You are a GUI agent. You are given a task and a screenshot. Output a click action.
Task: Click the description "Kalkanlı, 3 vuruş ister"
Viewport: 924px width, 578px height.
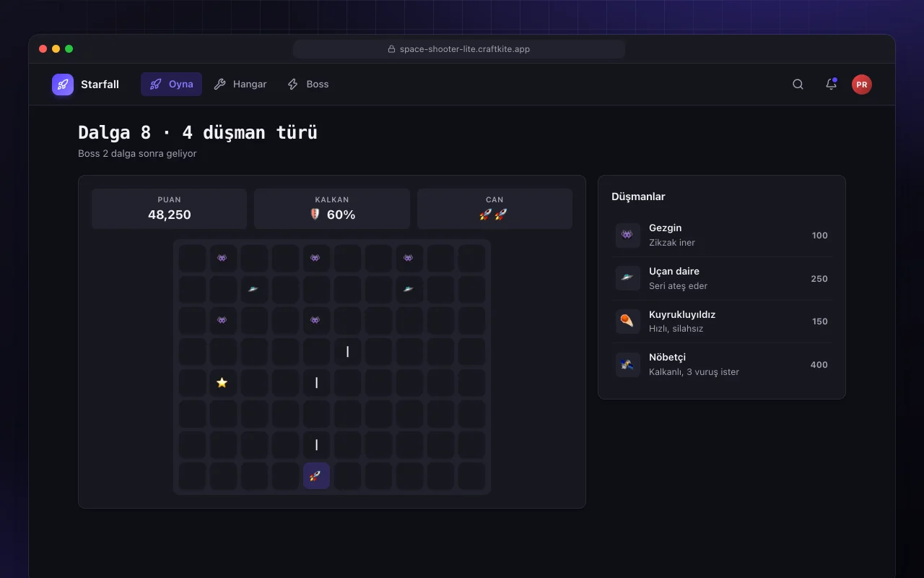pyautogui.click(x=694, y=372)
